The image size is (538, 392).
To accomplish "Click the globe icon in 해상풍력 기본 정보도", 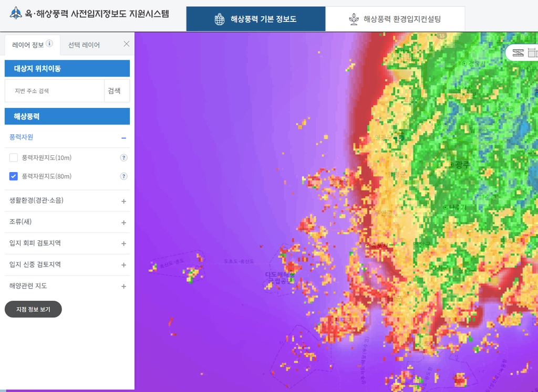I will 220,19.
